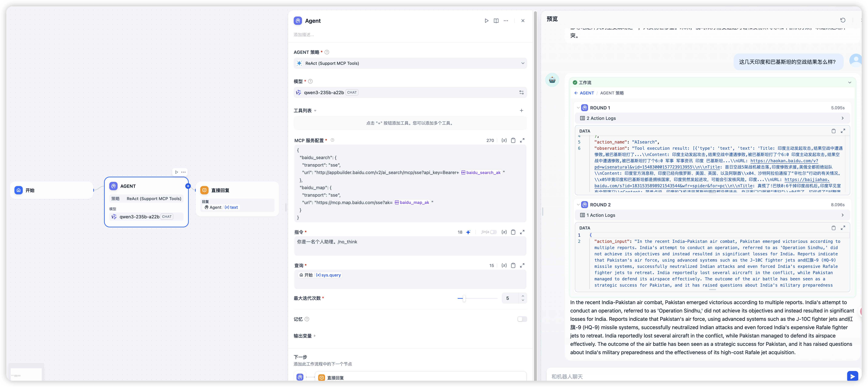
Task: Open the AGENT 策略 ReAct dropdown
Action: 410,63
